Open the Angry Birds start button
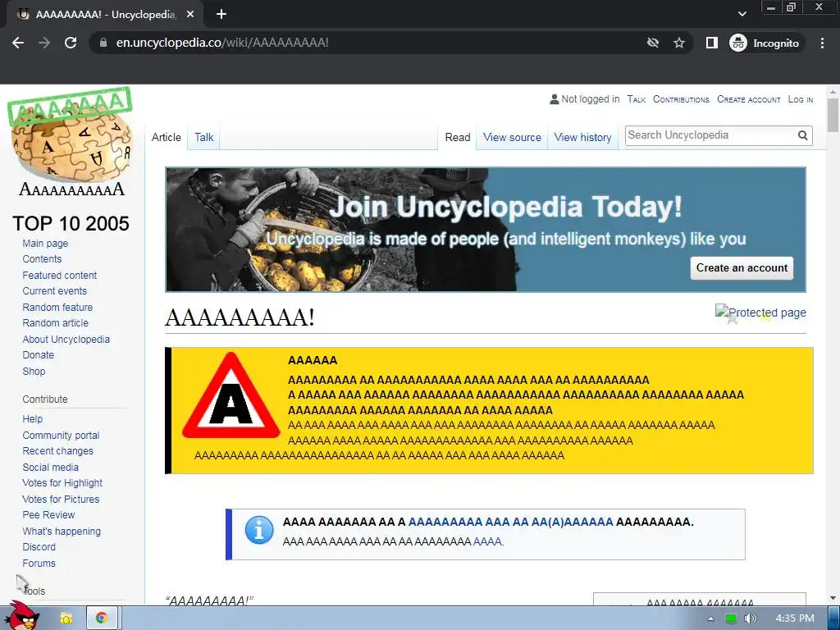 click(22, 615)
